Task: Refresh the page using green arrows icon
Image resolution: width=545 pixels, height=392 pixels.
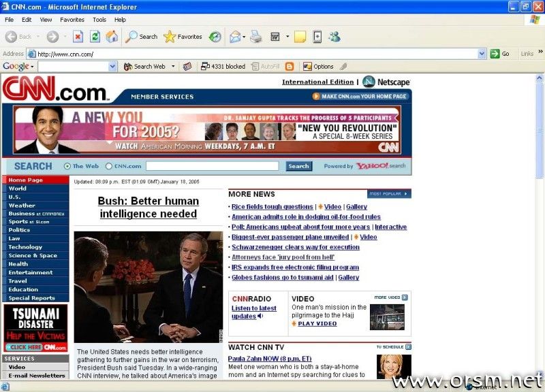Action: click(95, 37)
